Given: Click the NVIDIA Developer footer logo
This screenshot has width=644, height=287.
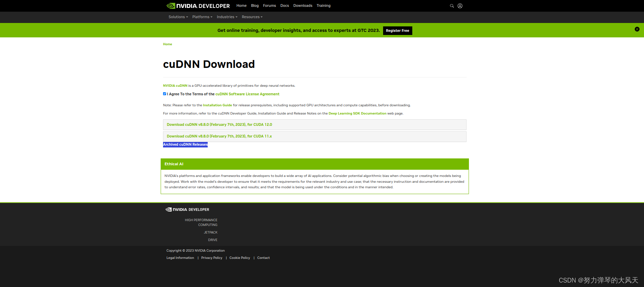Looking at the screenshot, I should pos(187,210).
